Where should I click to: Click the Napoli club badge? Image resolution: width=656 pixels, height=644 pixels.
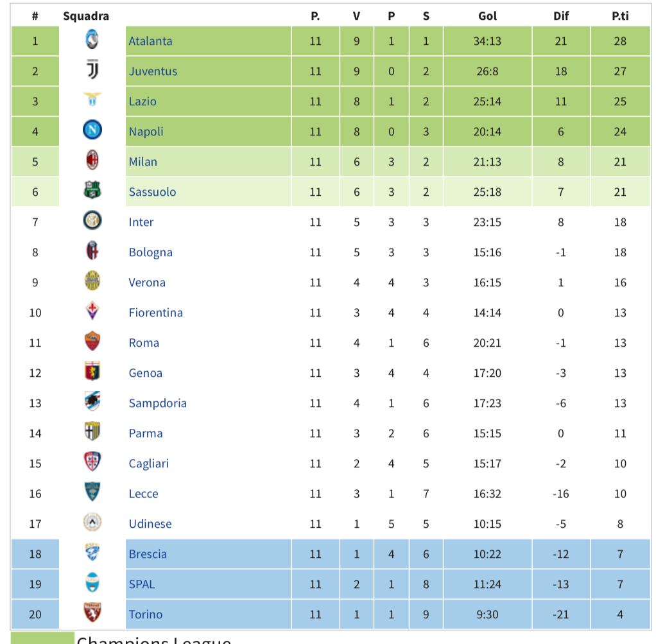[92, 131]
